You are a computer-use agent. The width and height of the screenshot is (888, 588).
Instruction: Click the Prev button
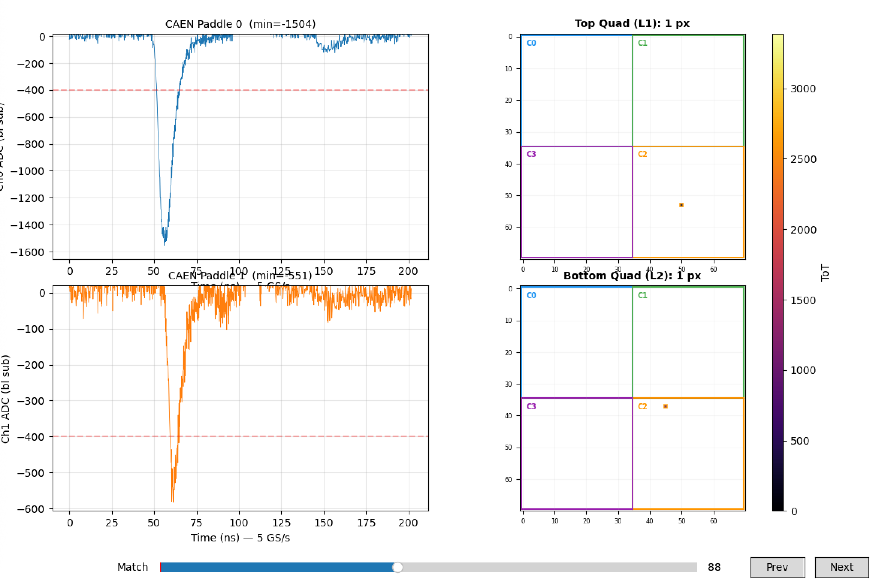click(x=777, y=567)
